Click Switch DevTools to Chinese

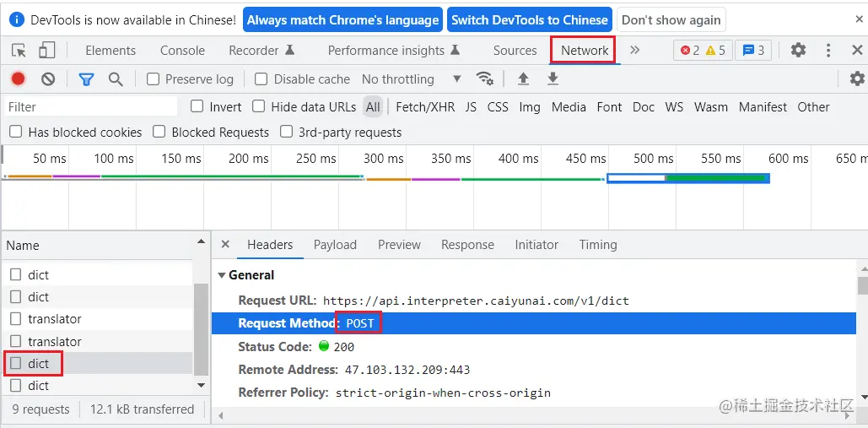point(530,20)
